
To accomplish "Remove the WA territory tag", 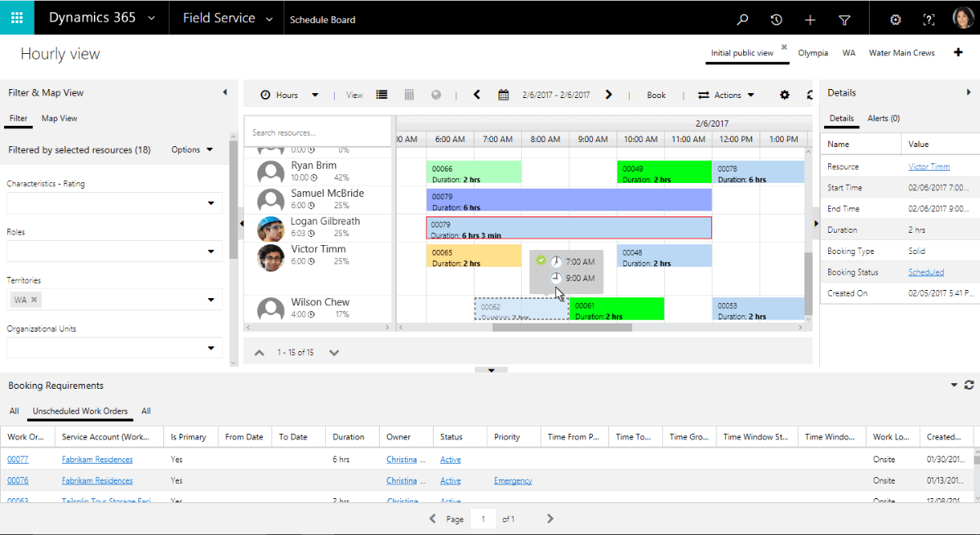I will tap(33, 300).
